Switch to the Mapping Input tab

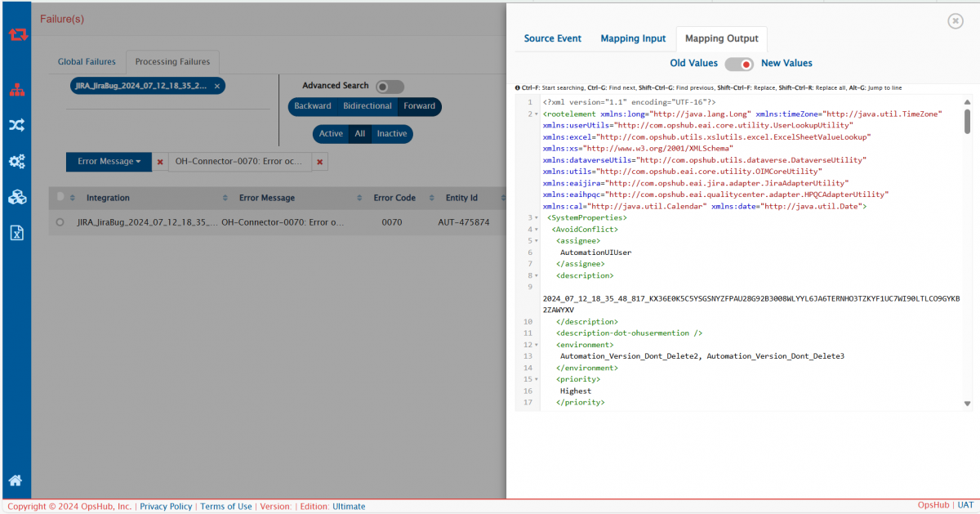click(x=632, y=38)
